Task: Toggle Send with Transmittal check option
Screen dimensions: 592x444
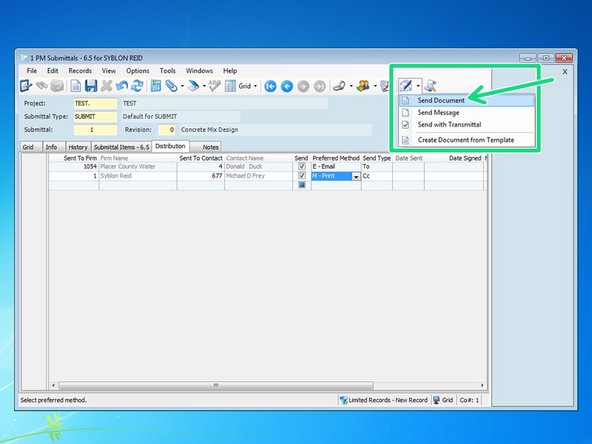Action: tap(405, 125)
